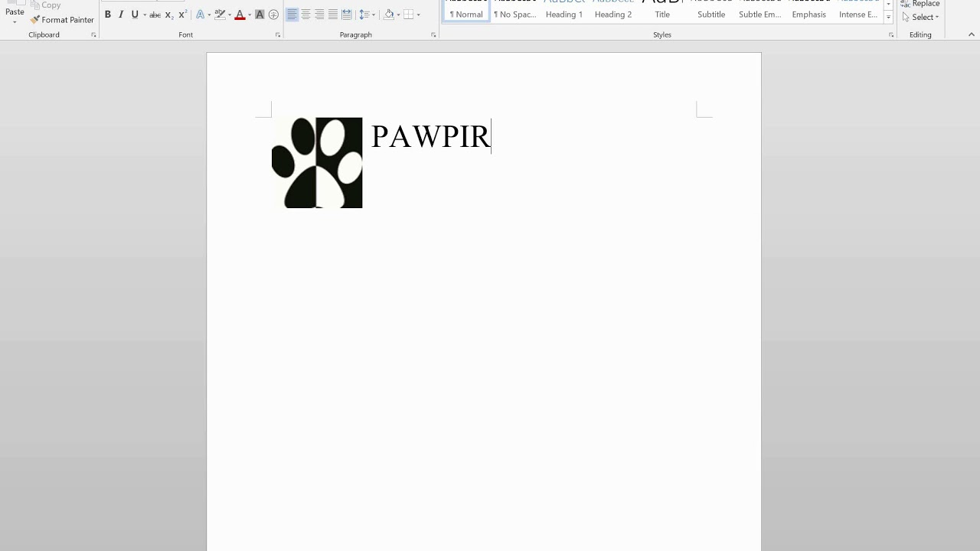Apply strikethrough to text
The height and width of the screenshot is (551, 980).
click(x=155, y=15)
